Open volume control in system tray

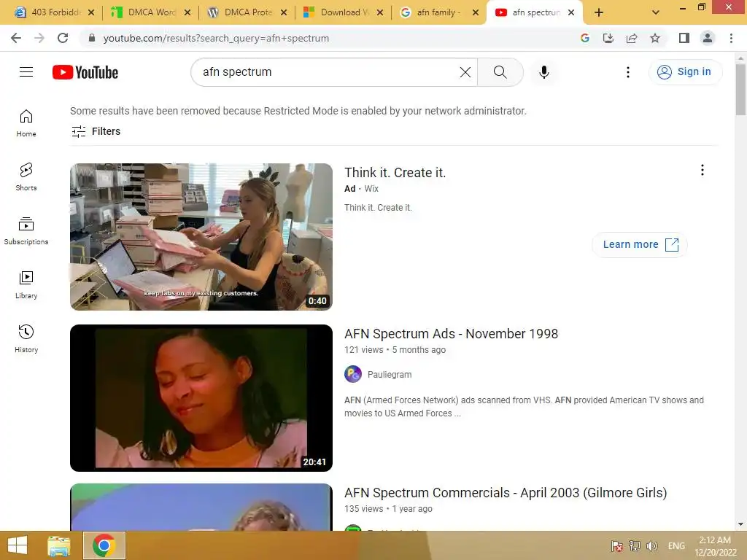651,545
